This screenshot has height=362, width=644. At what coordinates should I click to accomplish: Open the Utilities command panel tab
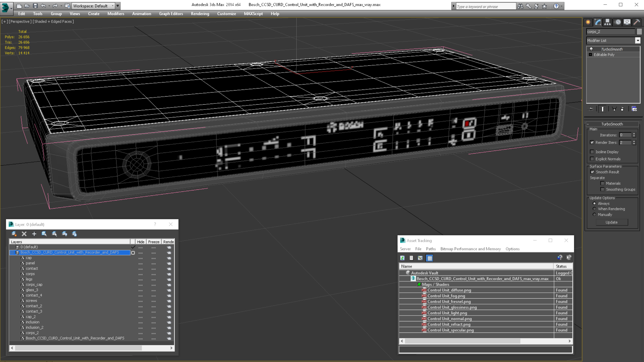(x=637, y=22)
